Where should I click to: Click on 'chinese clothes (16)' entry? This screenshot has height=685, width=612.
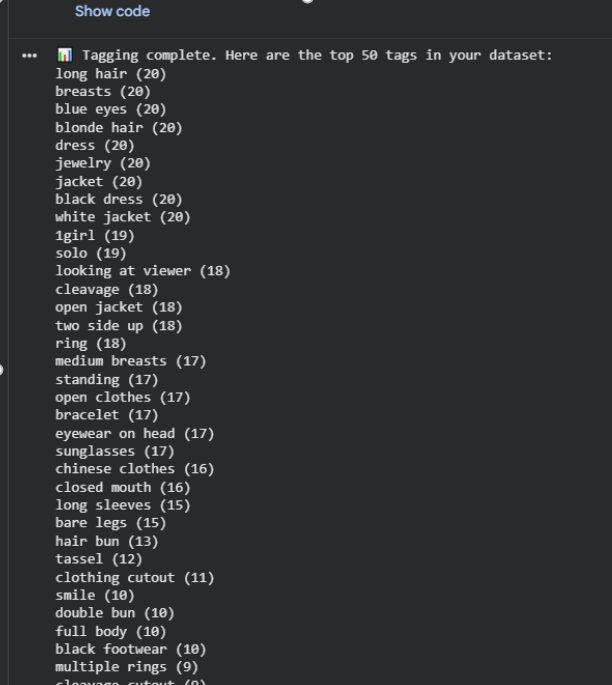click(134, 469)
